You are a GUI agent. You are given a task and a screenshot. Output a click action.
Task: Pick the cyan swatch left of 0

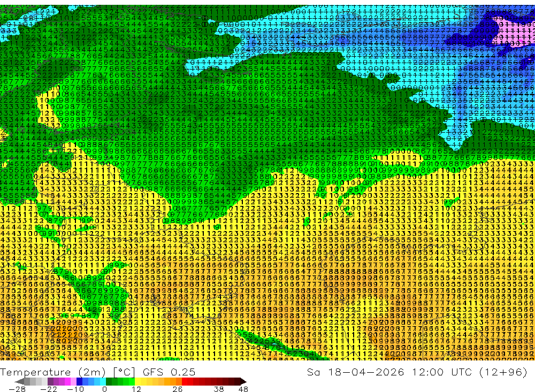103,381
